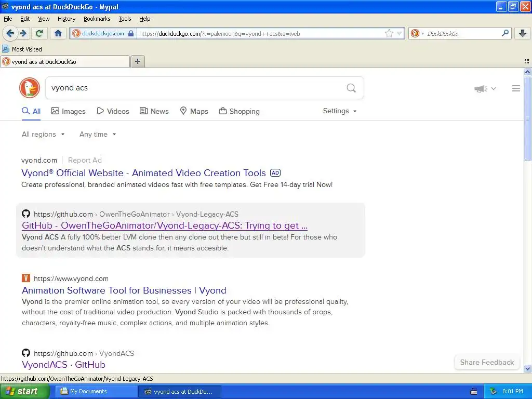Click the vertical scrollbar thumb
This screenshot has height=399, width=532.
[x=527, y=118]
